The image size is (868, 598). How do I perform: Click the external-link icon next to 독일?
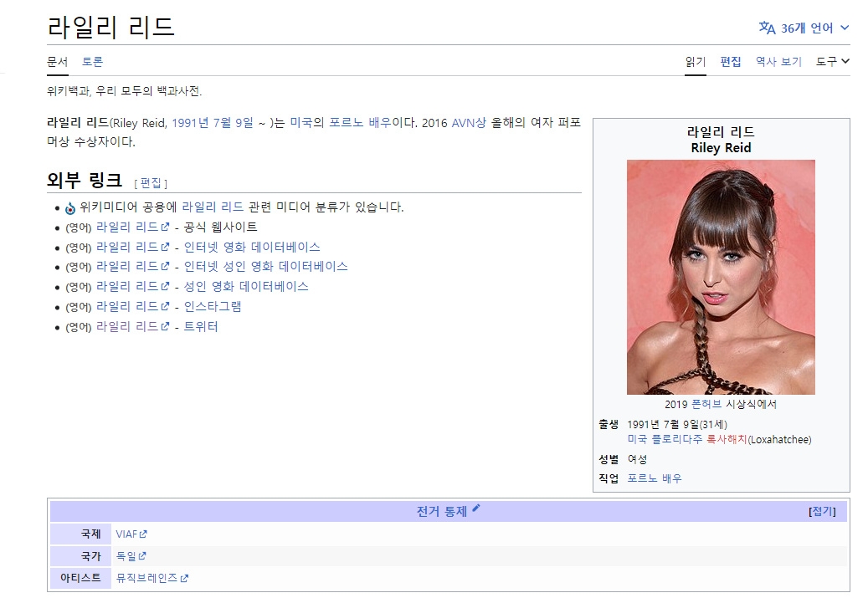142,556
